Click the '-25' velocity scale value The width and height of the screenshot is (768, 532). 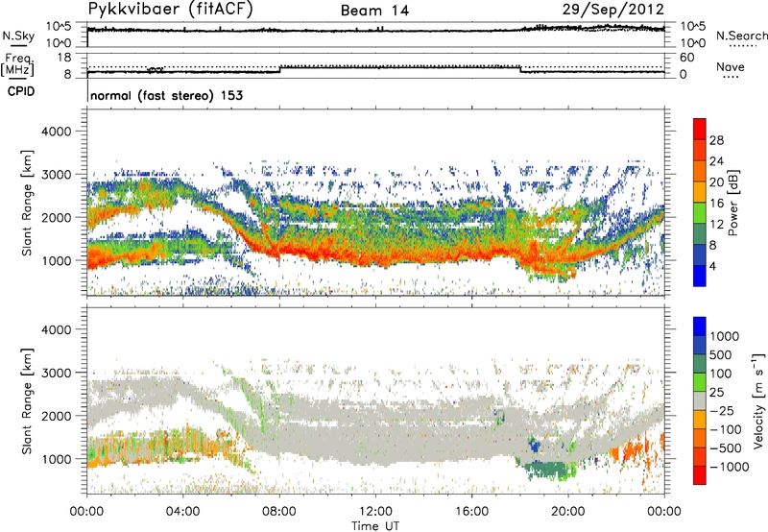724,410
